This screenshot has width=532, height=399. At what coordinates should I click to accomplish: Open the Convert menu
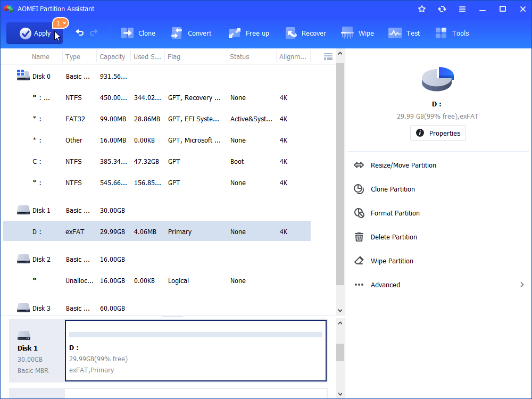[x=192, y=33]
